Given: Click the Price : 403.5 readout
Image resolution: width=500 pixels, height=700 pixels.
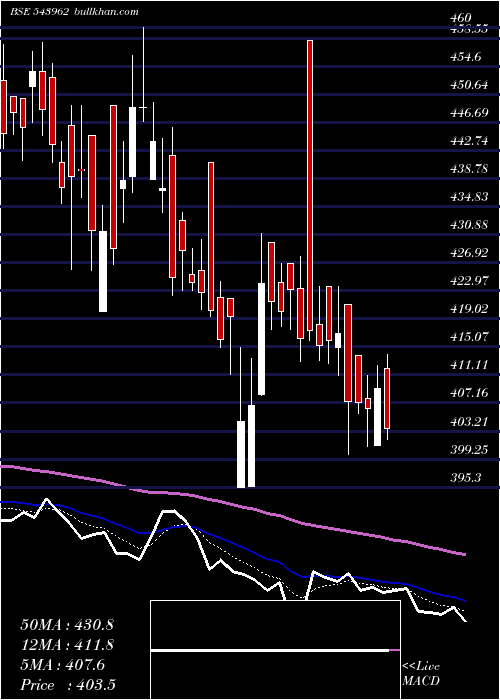Looking at the screenshot, I should 69,685.
